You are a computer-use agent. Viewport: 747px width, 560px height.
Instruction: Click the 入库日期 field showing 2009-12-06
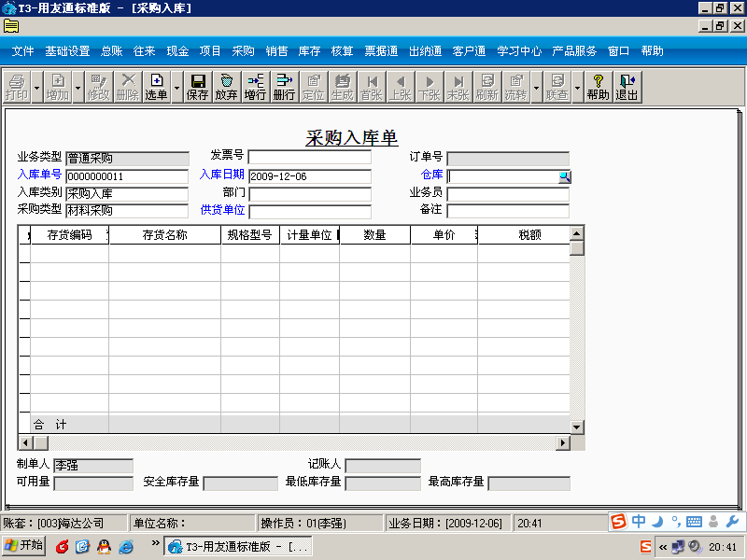pos(310,176)
